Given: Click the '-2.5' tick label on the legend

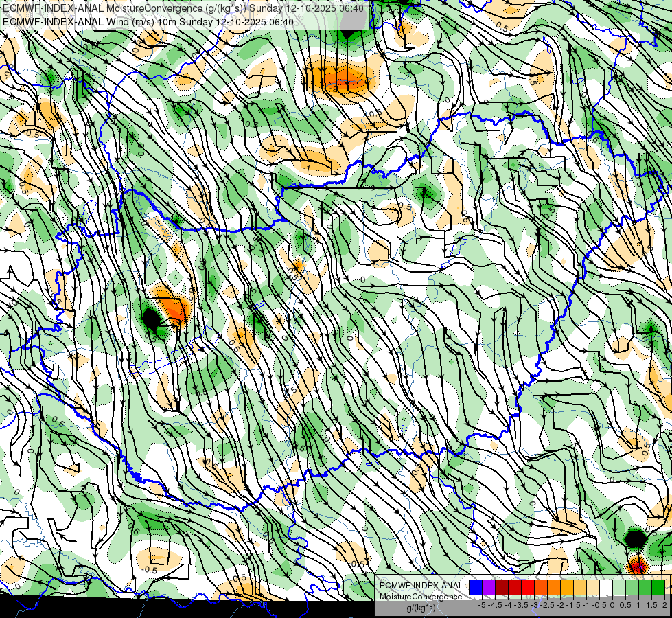Looking at the screenshot, I should tap(547, 605).
